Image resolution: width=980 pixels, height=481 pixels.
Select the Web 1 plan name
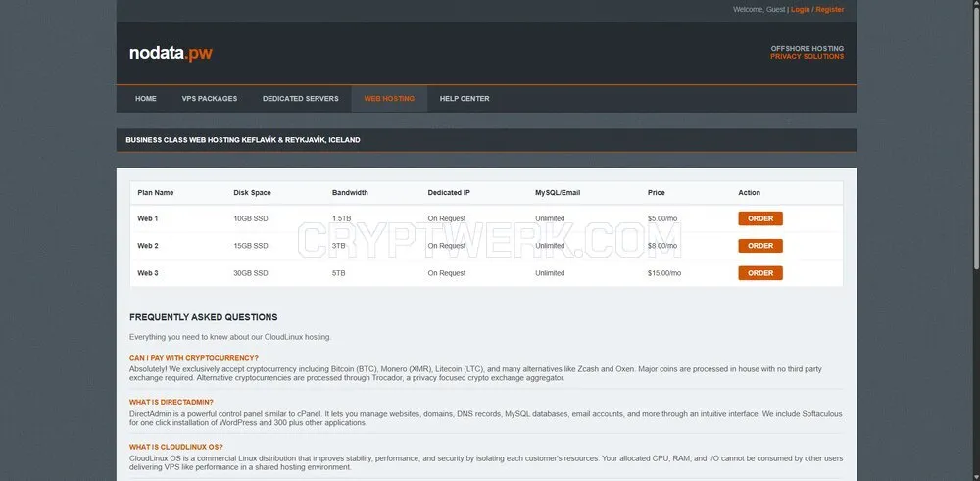[148, 218]
